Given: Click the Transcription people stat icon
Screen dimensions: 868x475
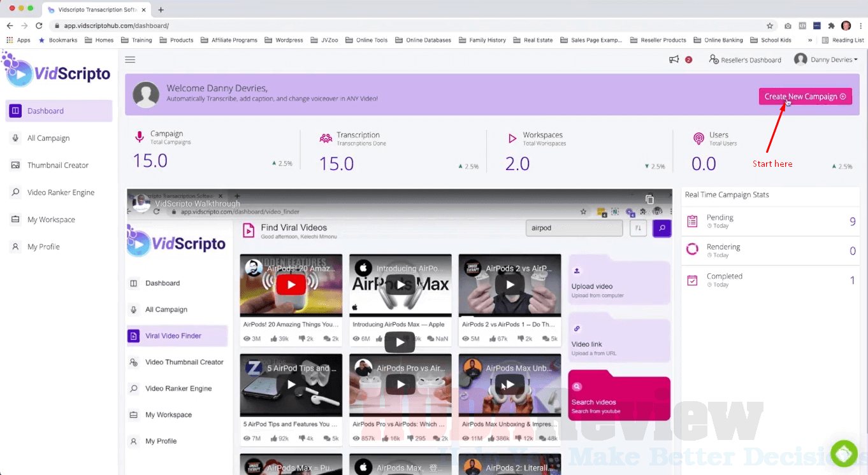Looking at the screenshot, I should (x=326, y=138).
